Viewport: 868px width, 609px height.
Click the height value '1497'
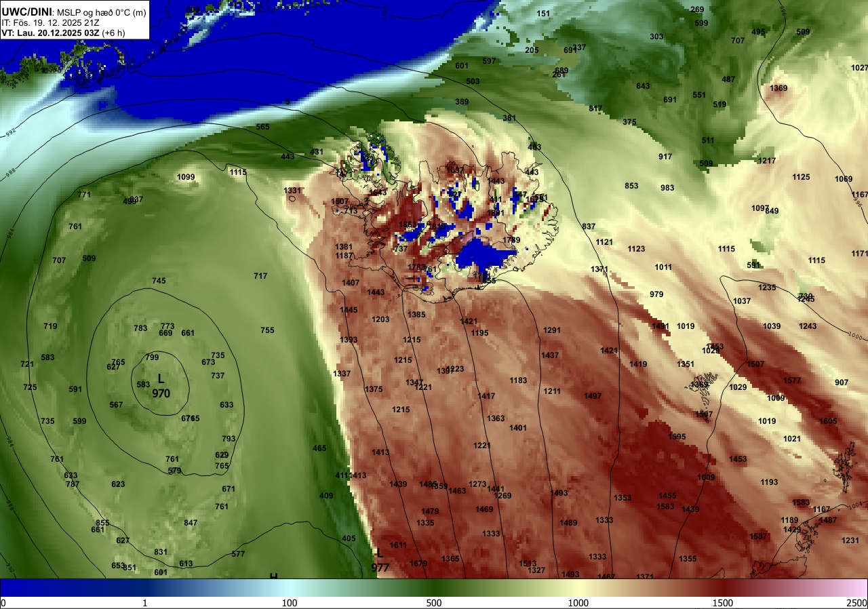click(593, 396)
